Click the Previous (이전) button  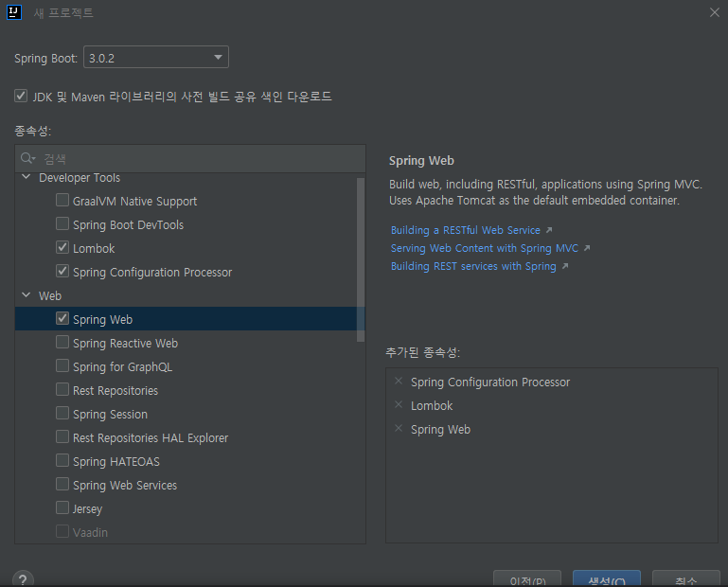pyautogui.click(x=527, y=579)
